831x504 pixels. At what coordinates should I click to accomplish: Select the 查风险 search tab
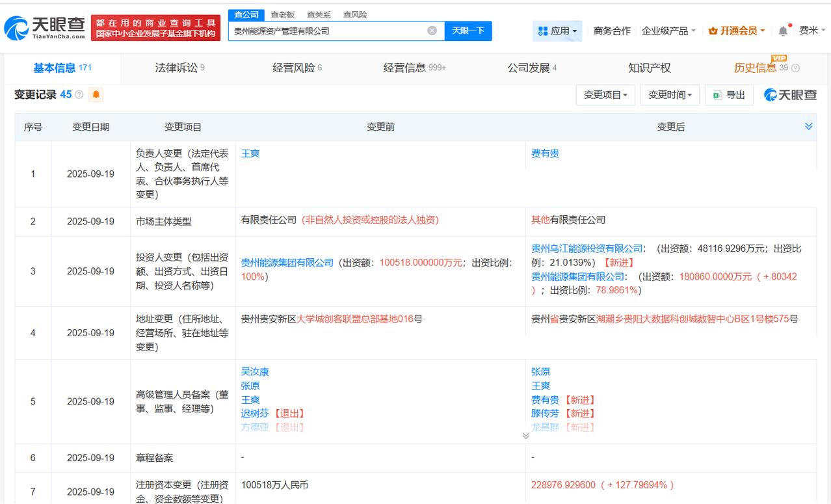click(x=355, y=14)
